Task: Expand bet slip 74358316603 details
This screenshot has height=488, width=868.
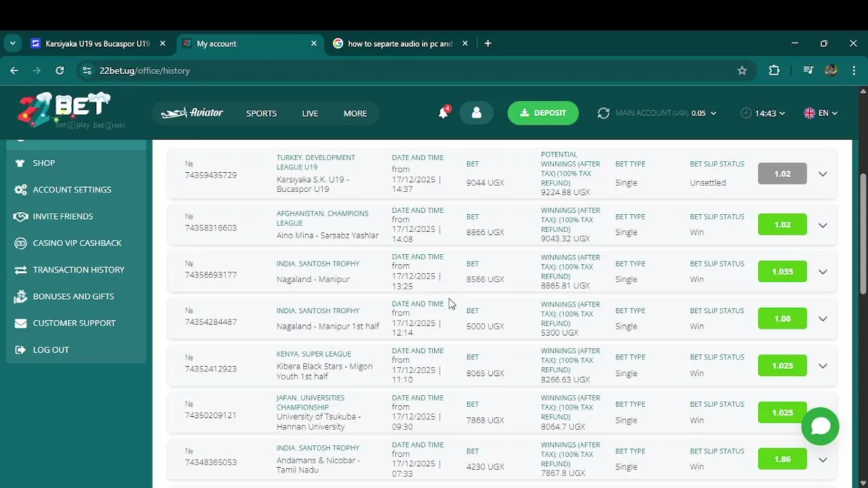Action: click(823, 225)
